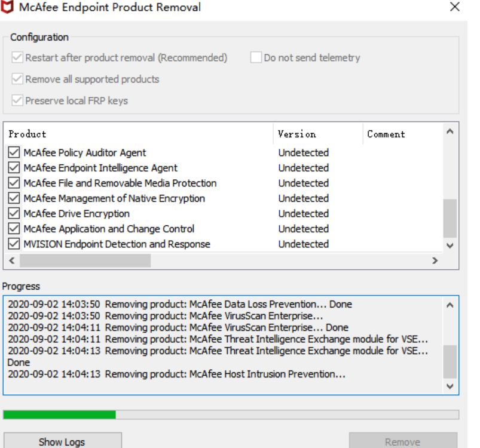This screenshot has width=480, height=448.
Task: Click product list vertical scrollbar thumb
Action: tap(450, 219)
